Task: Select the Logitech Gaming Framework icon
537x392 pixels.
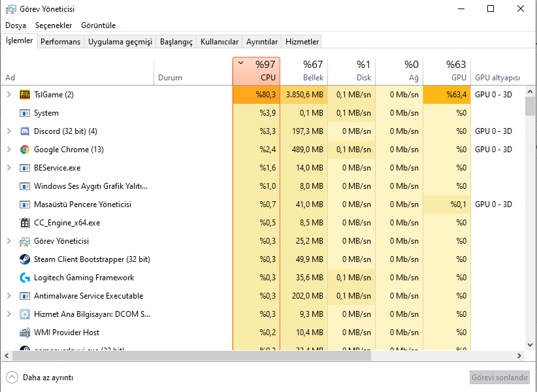Action: pos(25,278)
